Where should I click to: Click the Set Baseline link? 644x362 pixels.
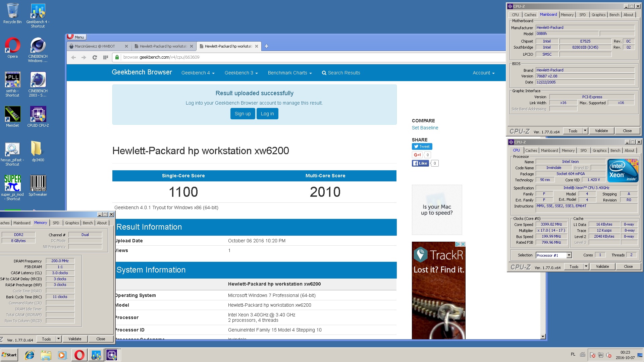[425, 128]
